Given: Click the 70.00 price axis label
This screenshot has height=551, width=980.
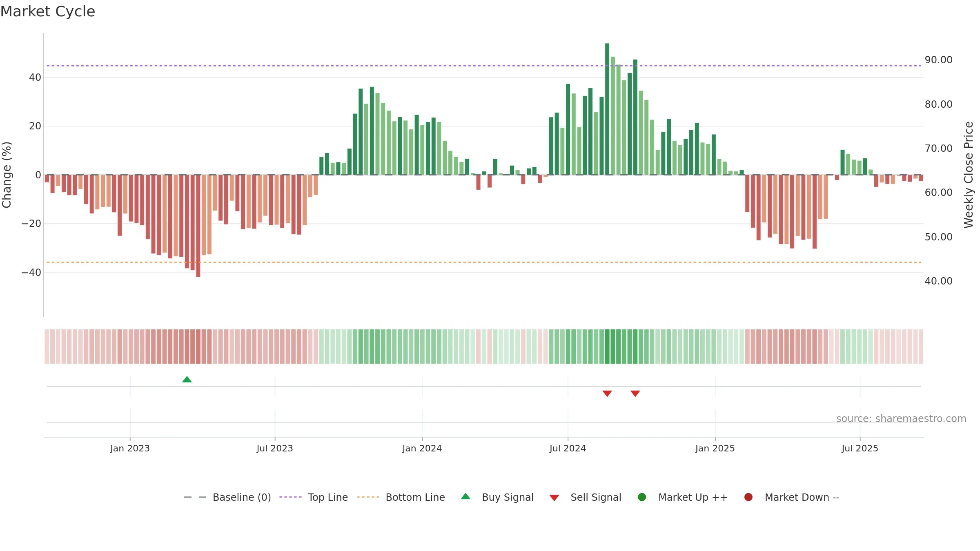Looking at the screenshot, I should [x=939, y=148].
